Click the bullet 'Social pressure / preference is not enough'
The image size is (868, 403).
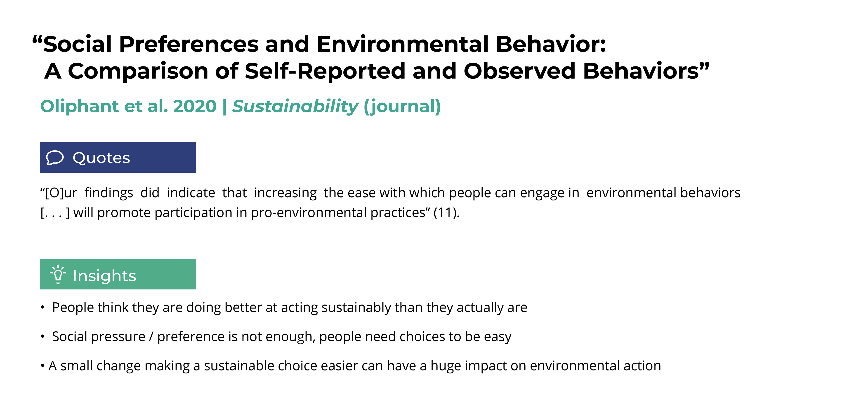tap(282, 337)
